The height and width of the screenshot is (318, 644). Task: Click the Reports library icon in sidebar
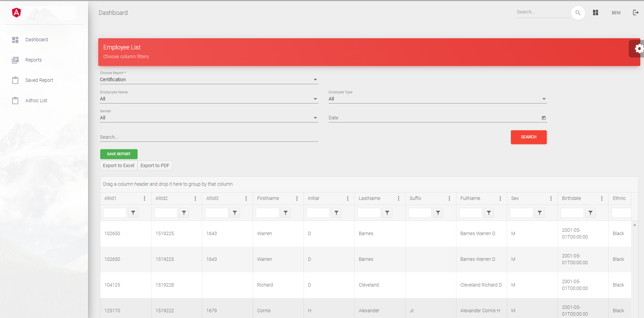pos(15,60)
